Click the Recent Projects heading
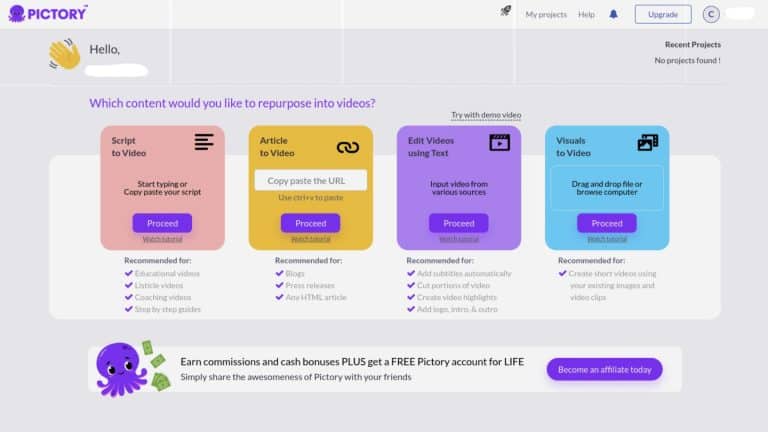The height and width of the screenshot is (432, 768). pos(693,45)
